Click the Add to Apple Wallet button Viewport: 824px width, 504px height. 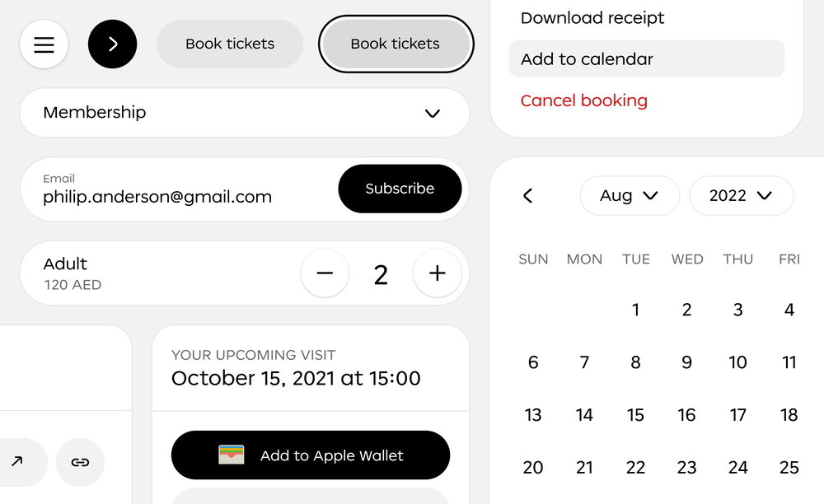pyautogui.click(x=311, y=455)
